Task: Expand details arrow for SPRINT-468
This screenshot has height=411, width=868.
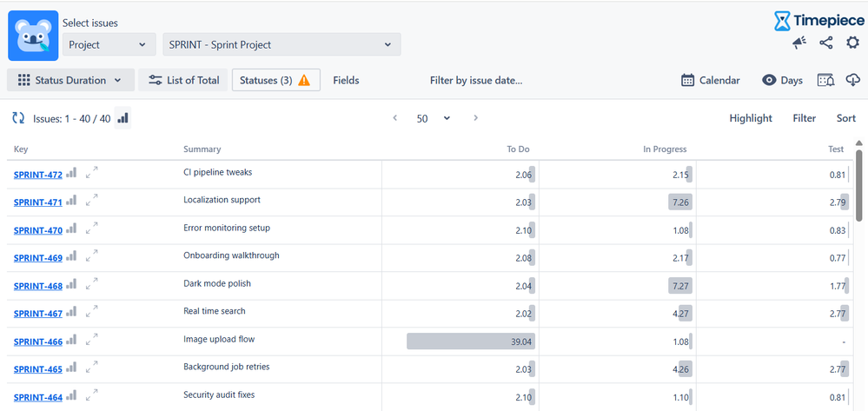Action: tap(92, 283)
